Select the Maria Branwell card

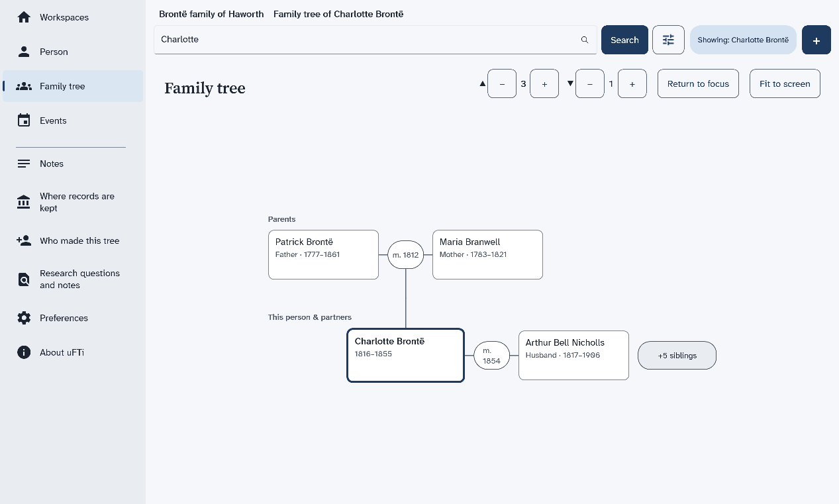pyautogui.click(x=487, y=254)
